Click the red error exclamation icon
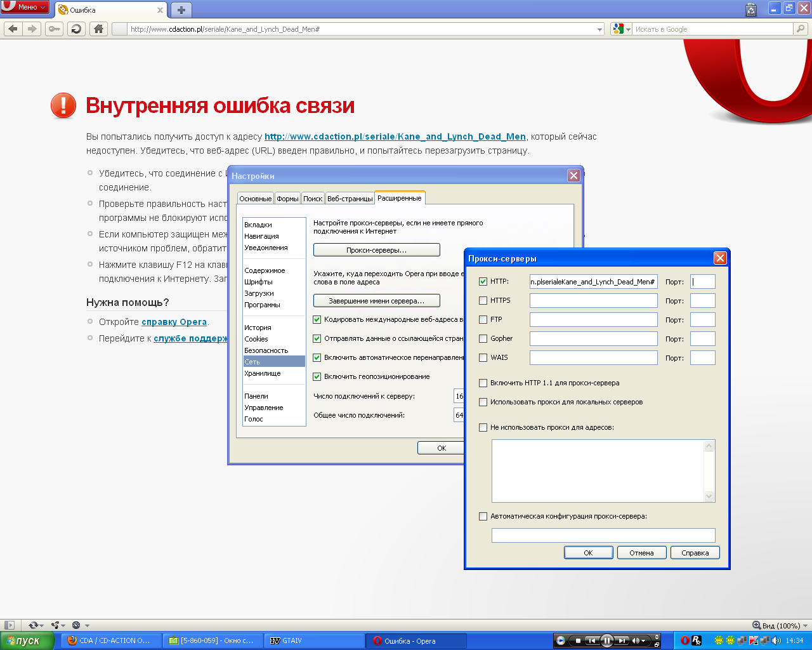 (63, 106)
